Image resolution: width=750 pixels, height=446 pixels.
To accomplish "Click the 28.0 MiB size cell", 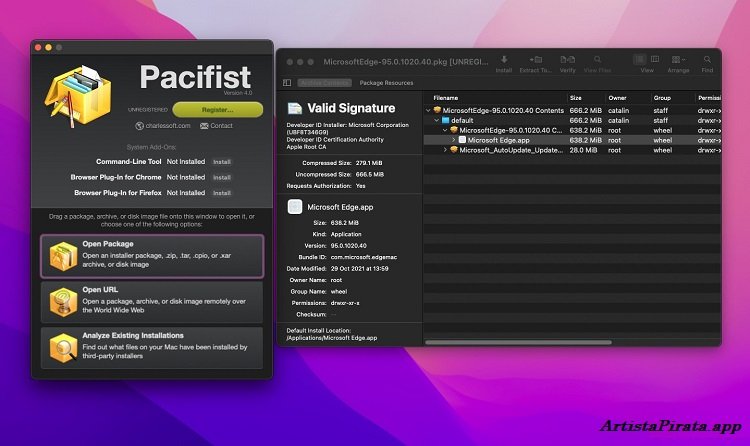I will [583, 150].
